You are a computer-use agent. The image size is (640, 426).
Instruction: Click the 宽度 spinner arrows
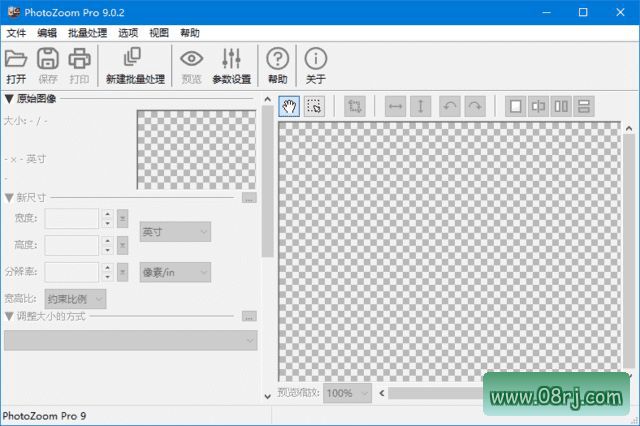click(107, 219)
